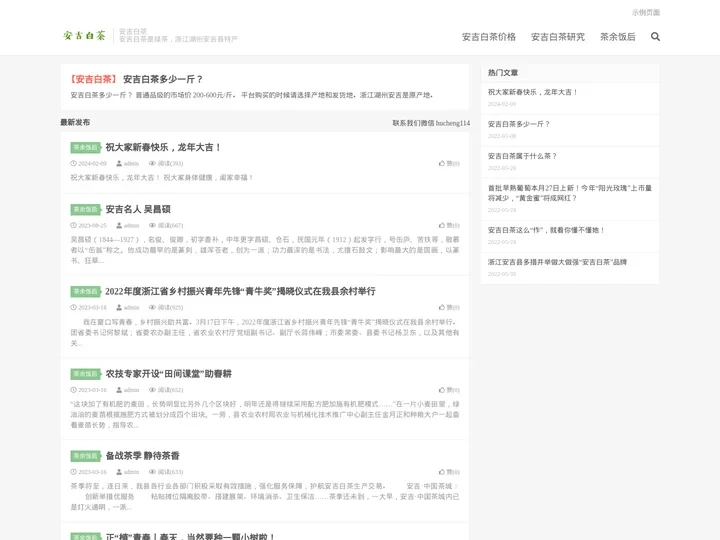The width and height of the screenshot is (720, 540).
Task: Click eye read-count icon under 安吉名人 吴昌硕
Action: point(152,225)
